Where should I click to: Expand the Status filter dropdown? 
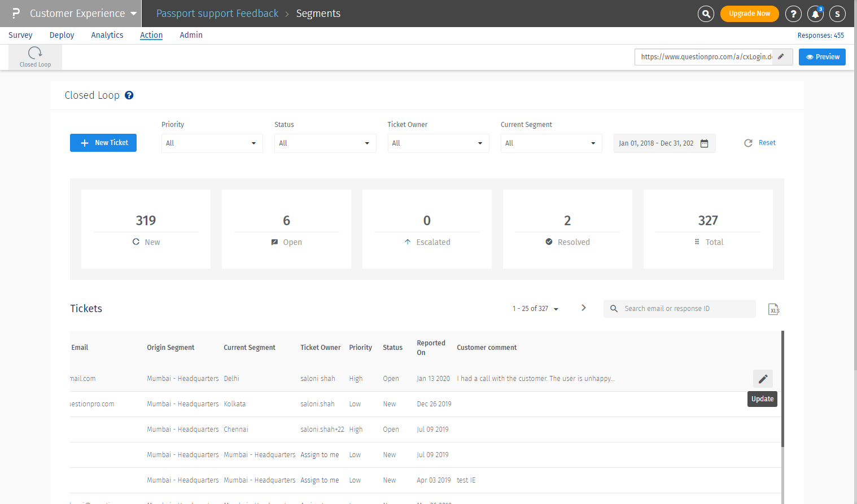coord(325,143)
